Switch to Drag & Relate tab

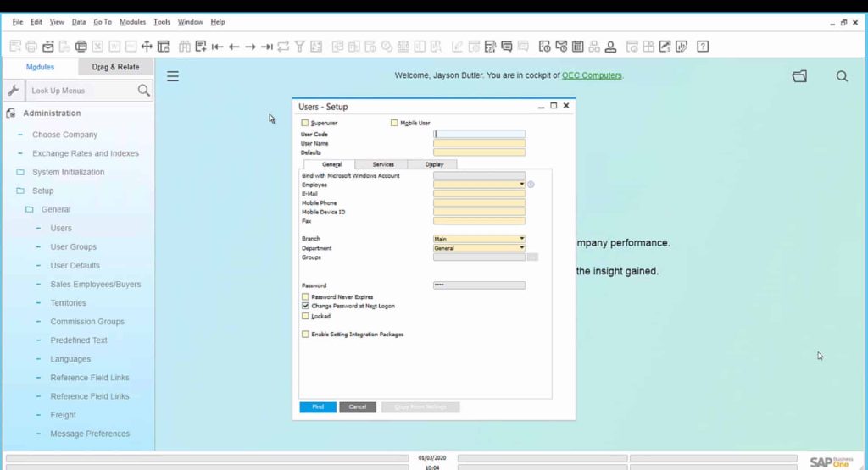tap(115, 67)
